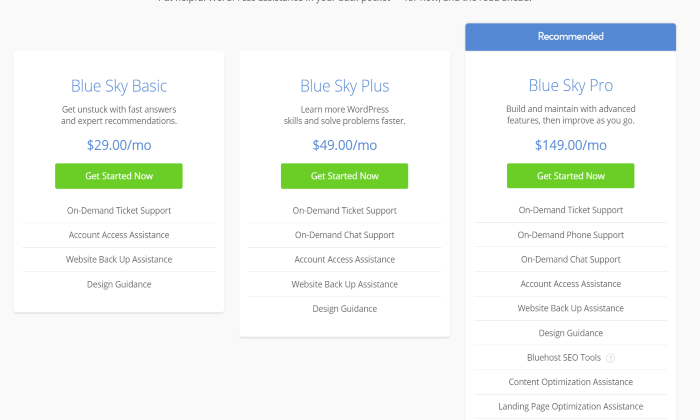
Task: Click the Bluehost SEO Tools feature text
Action: point(564,358)
